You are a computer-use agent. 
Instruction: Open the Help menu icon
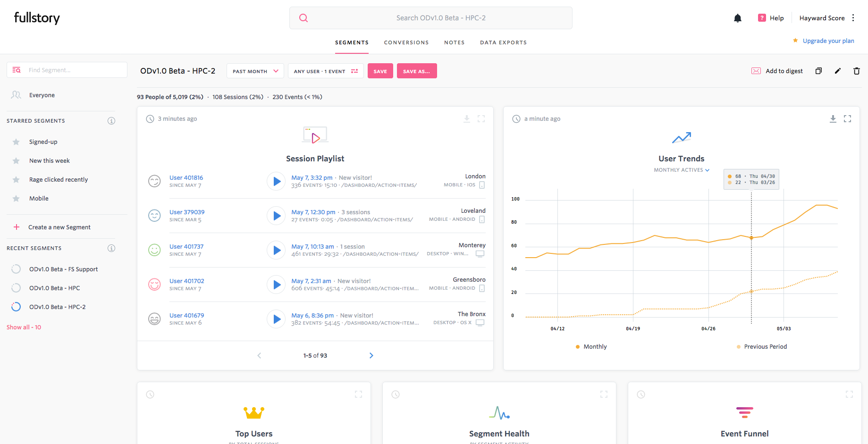pos(762,18)
